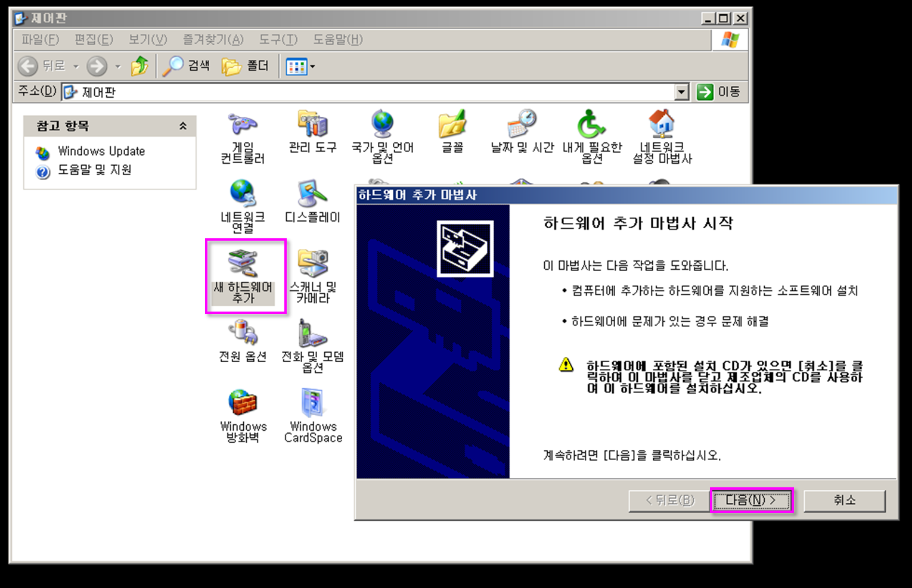The height and width of the screenshot is (588, 912).
Task: Open the Windows CardSpace icon
Action: tap(313, 416)
